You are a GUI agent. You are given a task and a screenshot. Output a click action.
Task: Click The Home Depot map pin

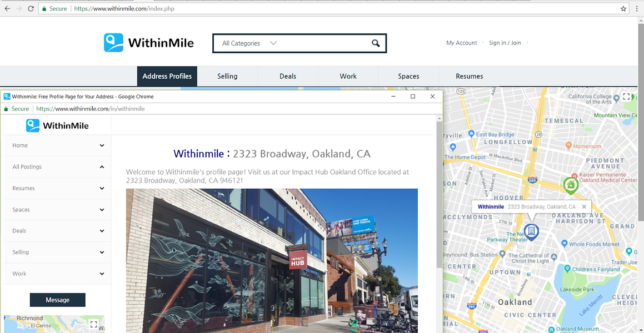coord(453,147)
